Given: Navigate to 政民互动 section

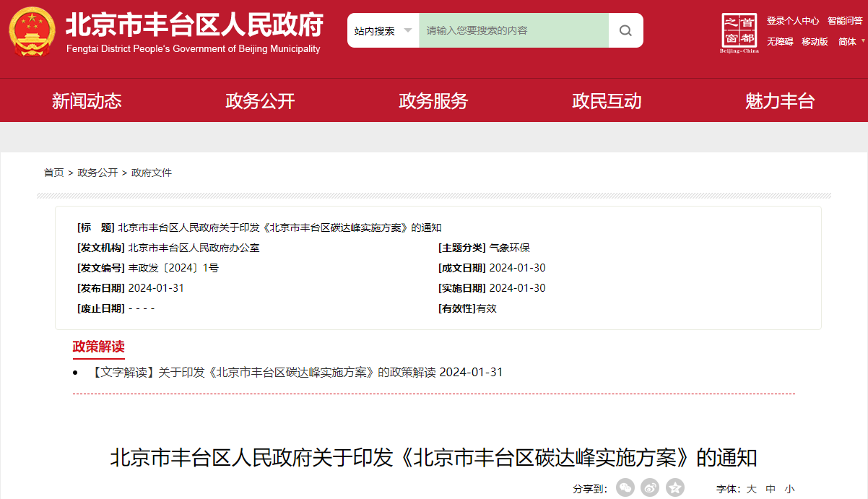Looking at the screenshot, I should tap(607, 101).
